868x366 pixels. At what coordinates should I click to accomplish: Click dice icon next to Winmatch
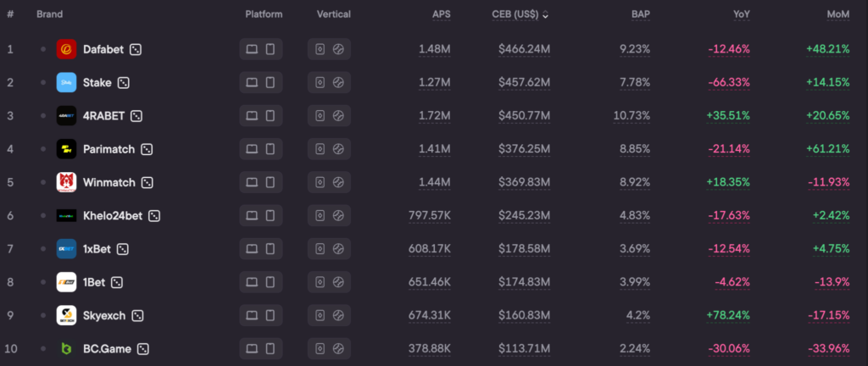click(x=147, y=182)
